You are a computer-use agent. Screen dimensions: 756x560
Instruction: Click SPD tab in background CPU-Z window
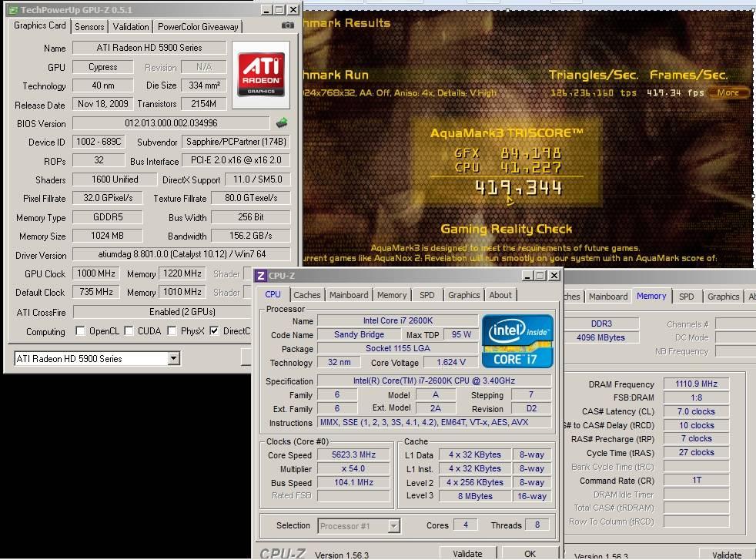pyautogui.click(x=686, y=296)
